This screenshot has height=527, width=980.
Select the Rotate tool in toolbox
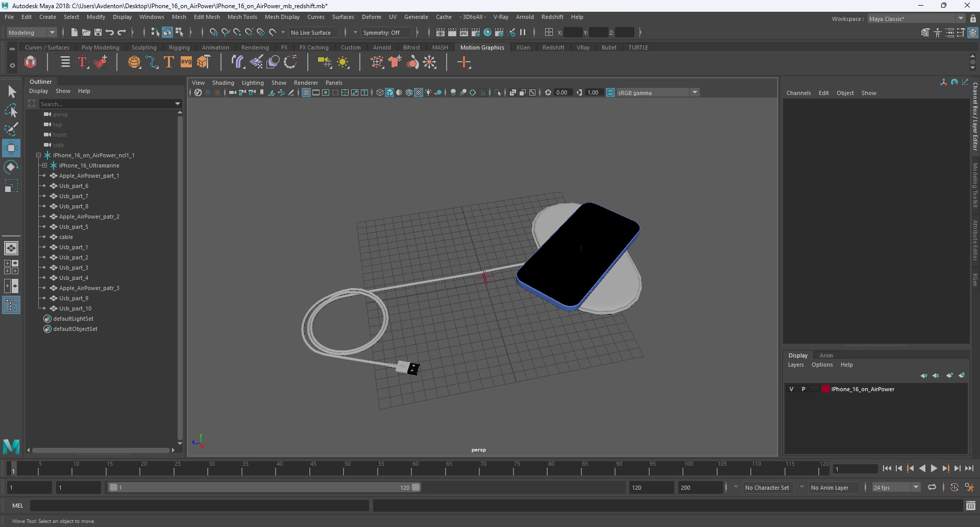coord(11,167)
